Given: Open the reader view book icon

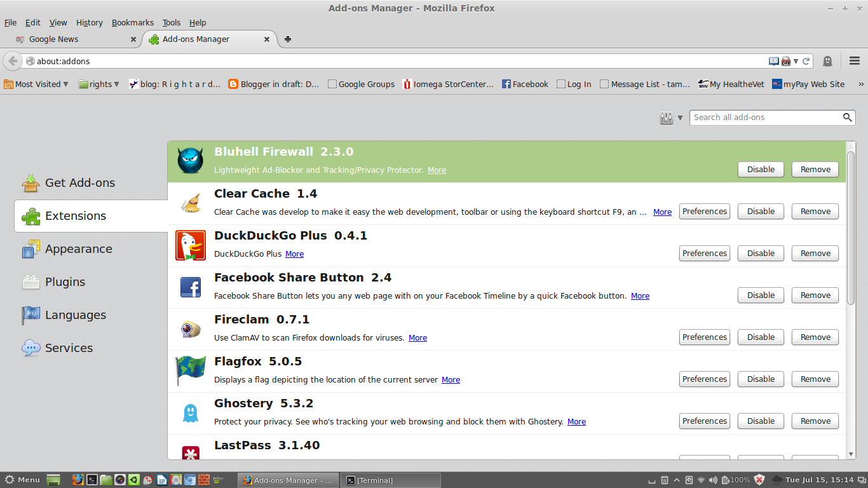Looking at the screenshot, I should pos(773,61).
